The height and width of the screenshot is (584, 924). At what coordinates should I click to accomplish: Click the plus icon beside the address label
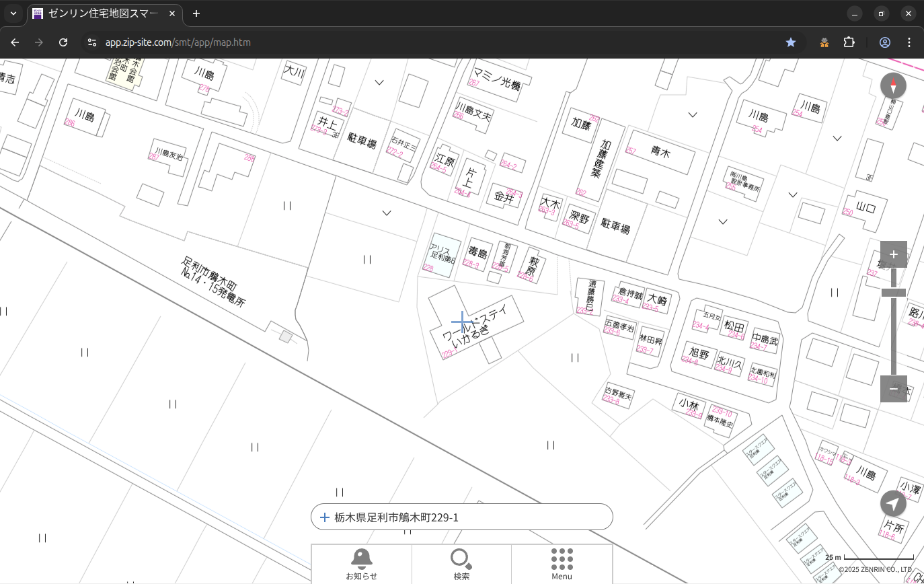click(324, 517)
